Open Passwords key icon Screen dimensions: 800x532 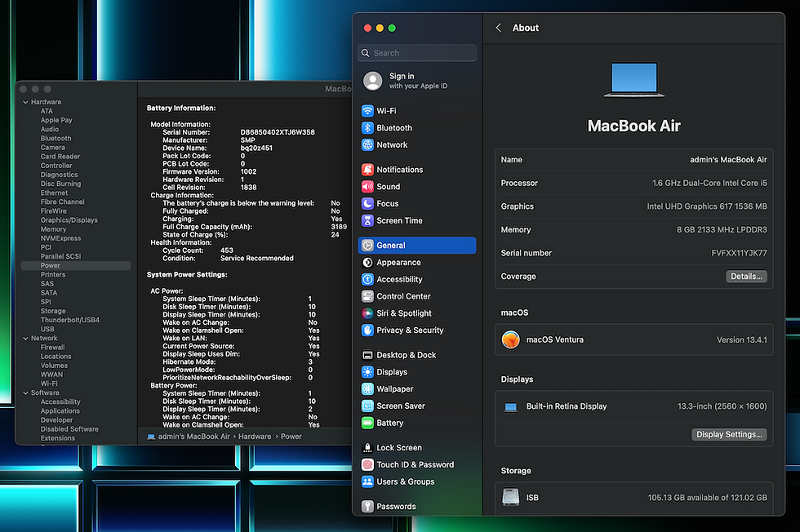(367, 506)
